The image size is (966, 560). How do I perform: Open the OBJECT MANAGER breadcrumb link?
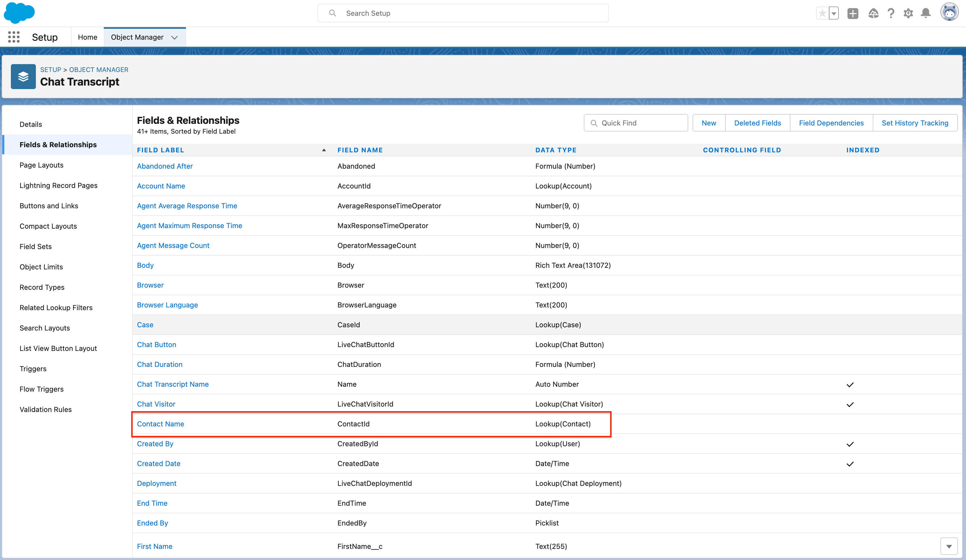98,70
